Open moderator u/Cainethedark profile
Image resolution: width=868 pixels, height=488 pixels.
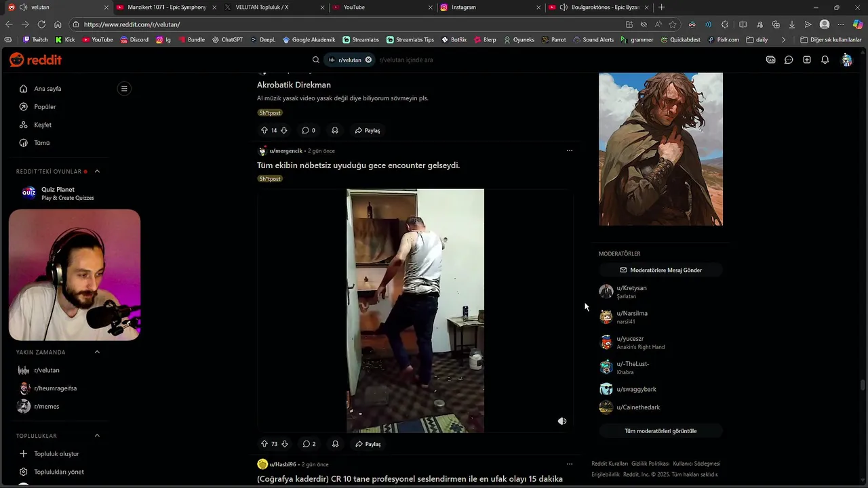pyautogui.click(x=638, y=407)
